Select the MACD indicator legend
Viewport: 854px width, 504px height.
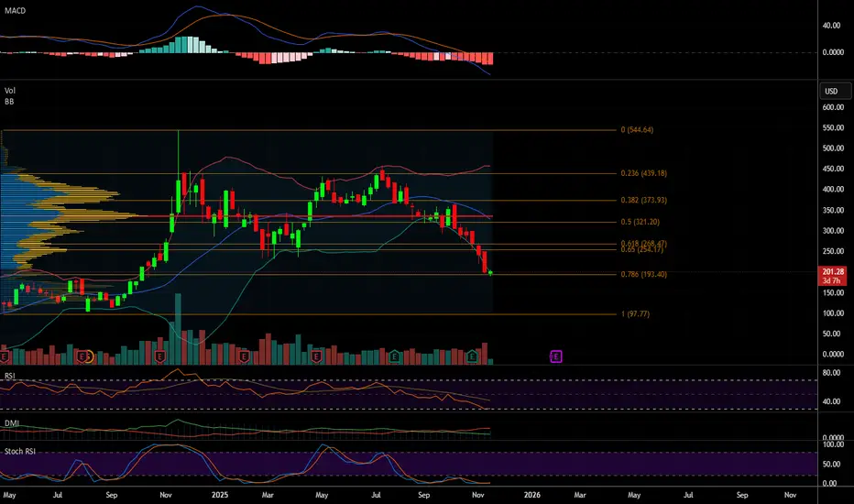15,10
